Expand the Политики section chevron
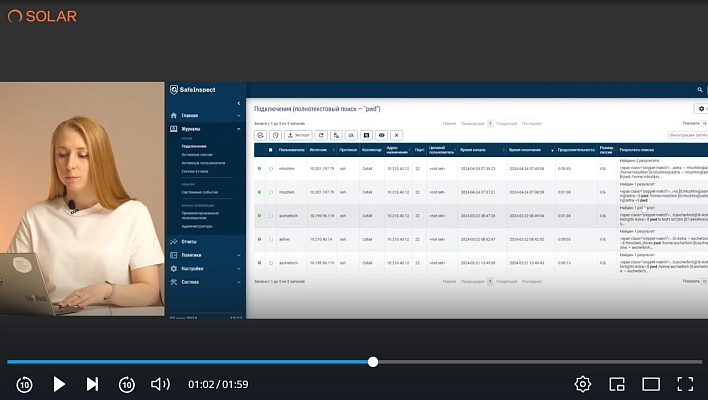The width and height of the screenshot is (708, 400). point(239,255)
